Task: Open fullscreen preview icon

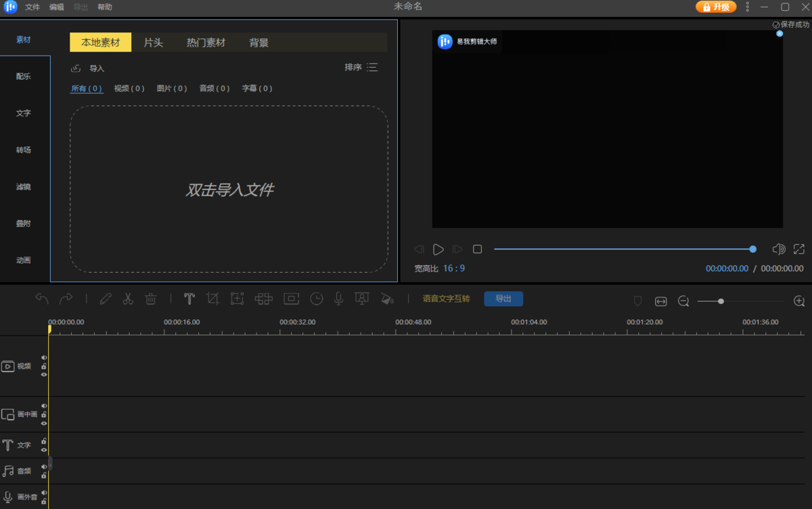Action: [x=799, y=249]
